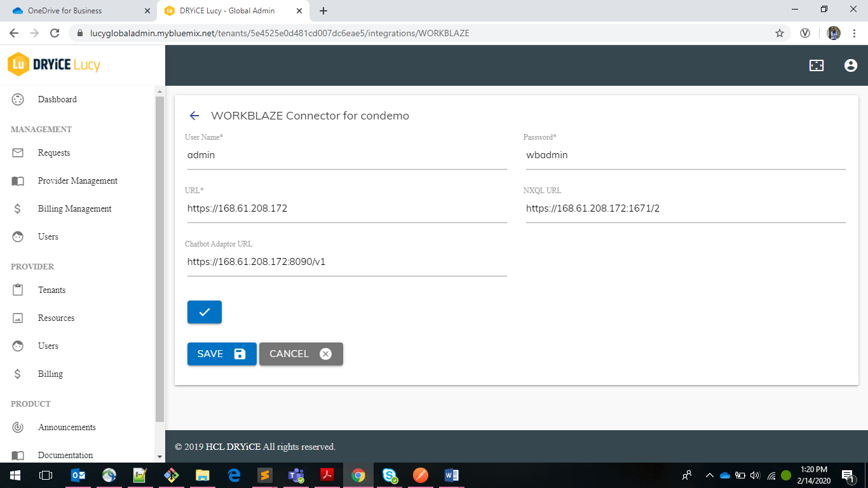This screenshot has height=488, width=868.
Task: Click the Provider Management book icon
Action: [18, 180]
